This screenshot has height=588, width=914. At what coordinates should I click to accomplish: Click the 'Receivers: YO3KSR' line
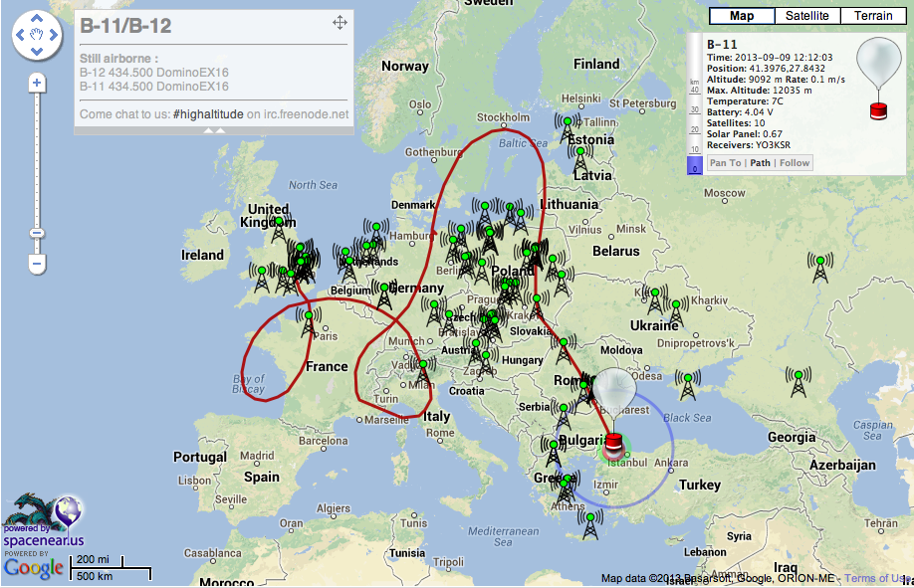[x=749, y=145]
